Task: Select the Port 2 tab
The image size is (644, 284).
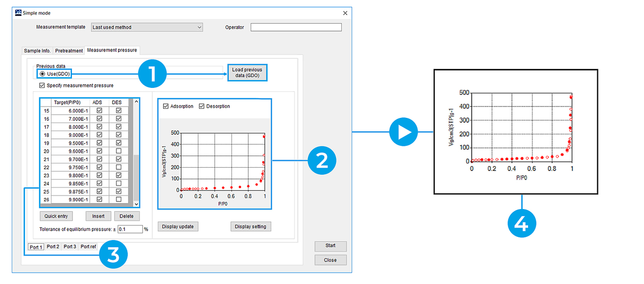Action: 53,246
